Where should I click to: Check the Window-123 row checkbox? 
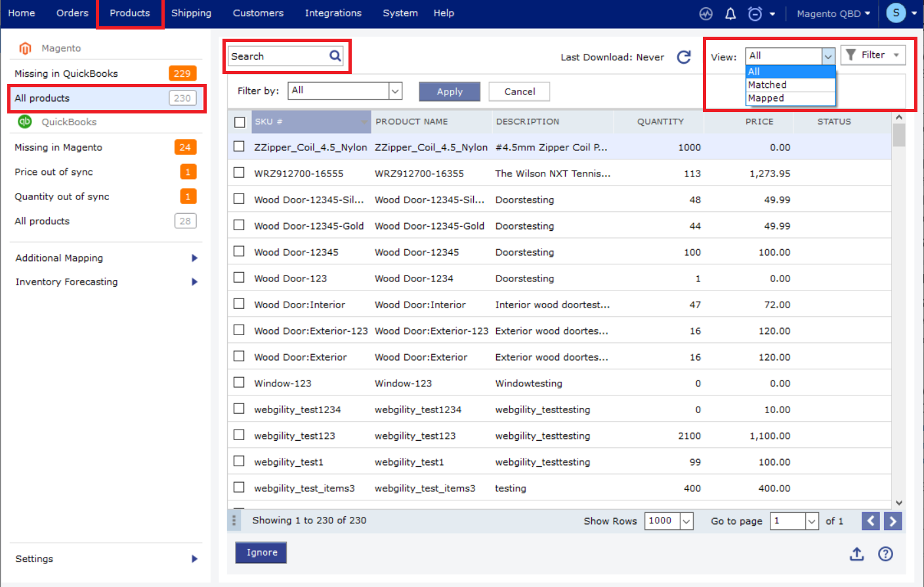click(239, 382)
